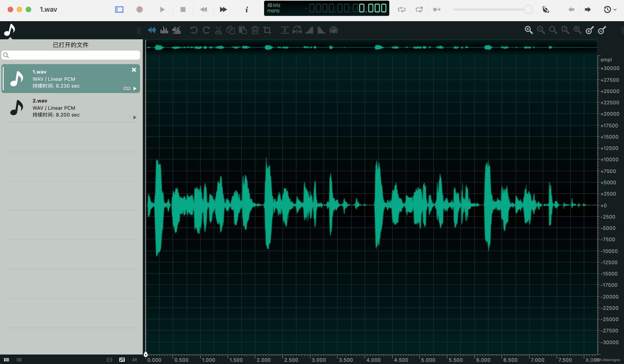
Task: Click the '4.000' timeline ruler label
Action: (x=374, y=360)
